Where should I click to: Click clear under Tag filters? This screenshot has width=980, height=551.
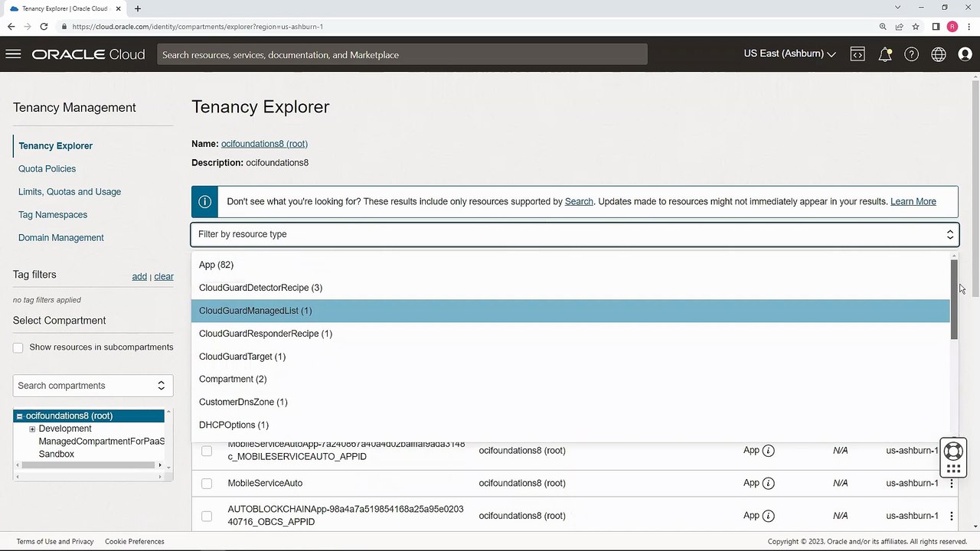164,276
